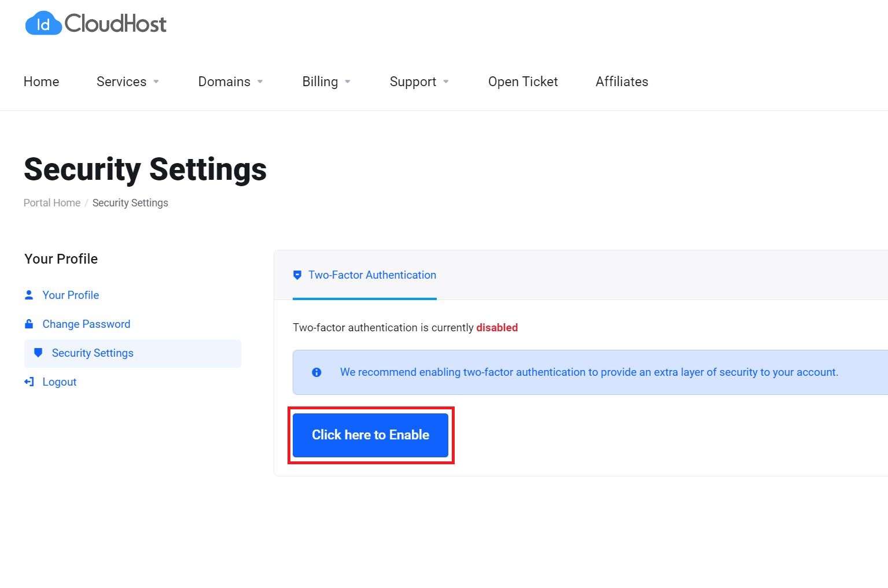This screenshot has width=888, height=588.
Task: Select Change Password in the sidebar
Action: 86,324
